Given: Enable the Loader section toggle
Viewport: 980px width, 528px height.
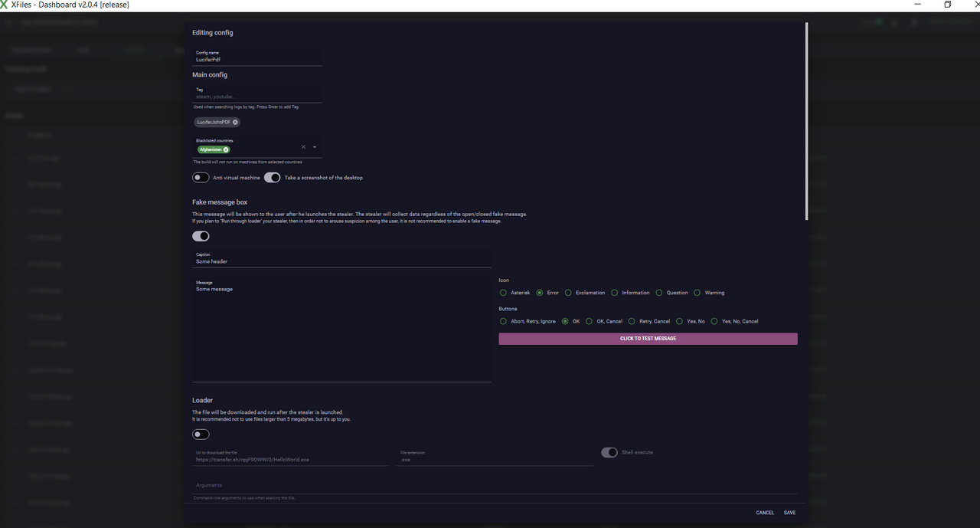Looking at the screenshot, I should [201, 435].
